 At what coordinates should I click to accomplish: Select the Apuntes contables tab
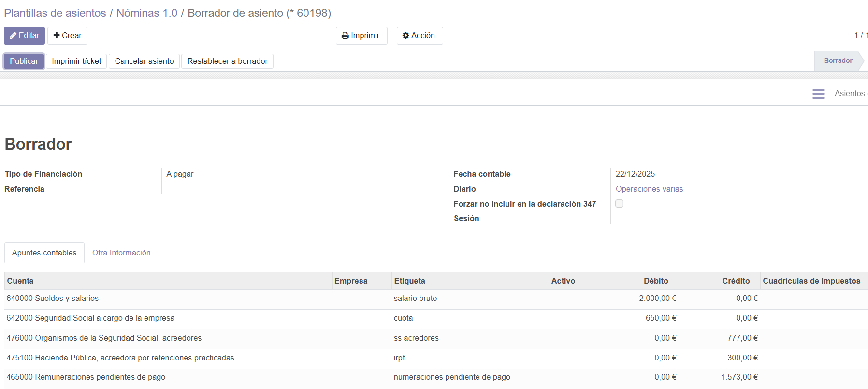pos(44,253)
